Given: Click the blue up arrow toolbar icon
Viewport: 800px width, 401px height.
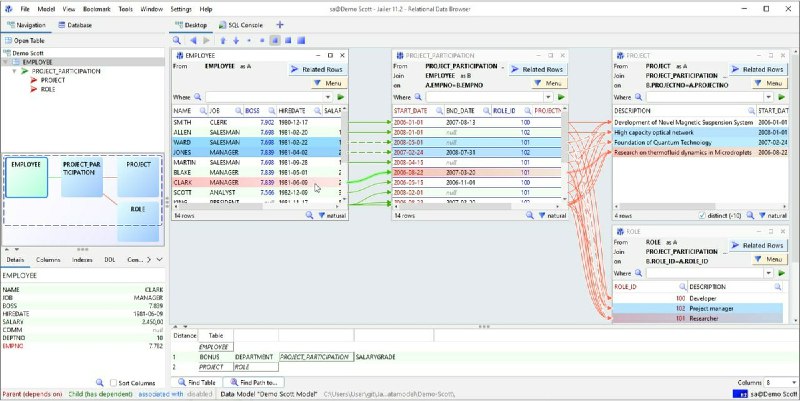Looking at the screenshot, I should [x=223, y=40].
